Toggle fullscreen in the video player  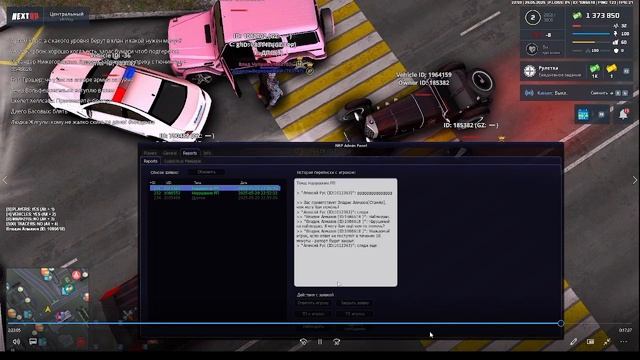(x=607, y=341)
